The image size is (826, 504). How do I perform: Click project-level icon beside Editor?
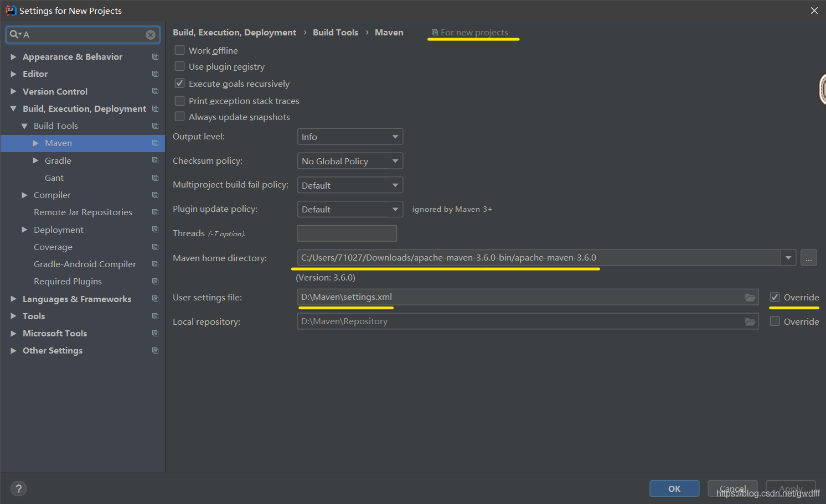coord(155,74)
